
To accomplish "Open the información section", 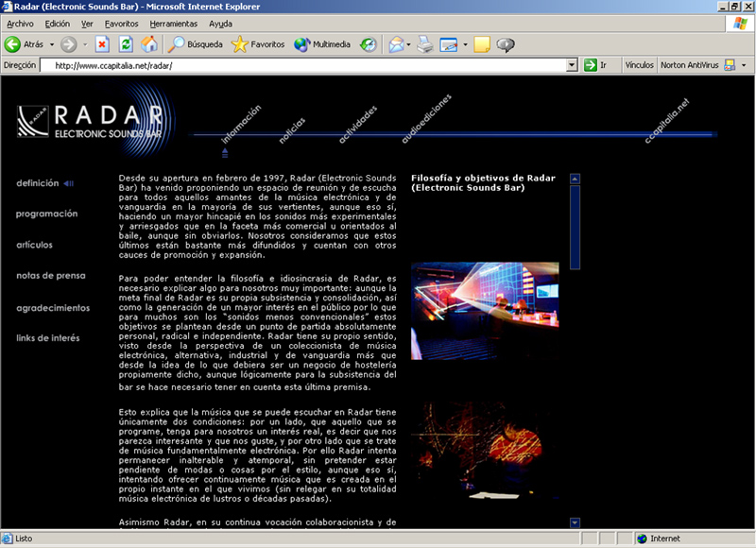I will click(240, 125).
